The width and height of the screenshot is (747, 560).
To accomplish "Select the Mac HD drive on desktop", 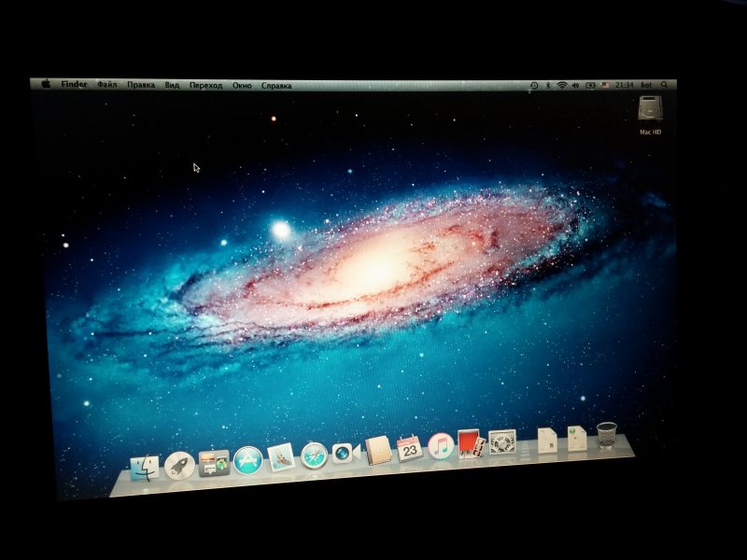I will (x=651, y=112).
